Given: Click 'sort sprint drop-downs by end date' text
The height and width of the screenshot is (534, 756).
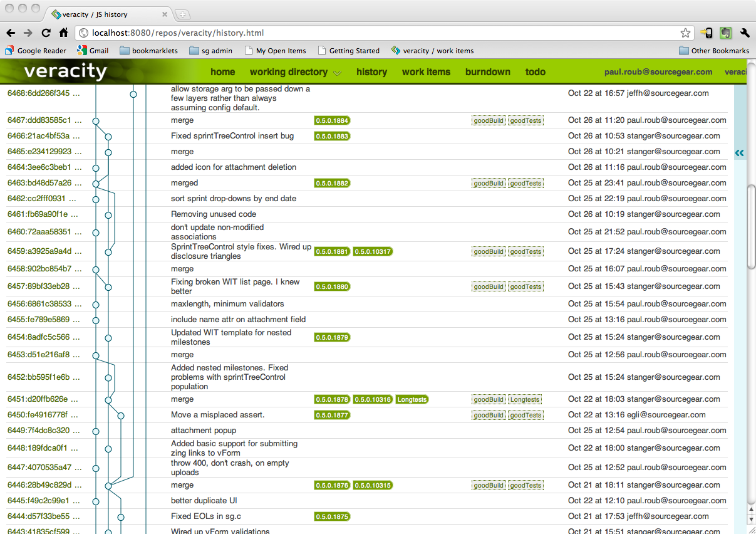Looking at the screenshot, I should click(234, 199).
